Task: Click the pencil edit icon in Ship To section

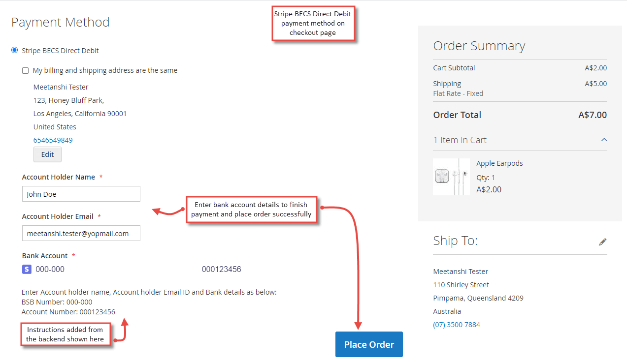Action: [602, 242]
